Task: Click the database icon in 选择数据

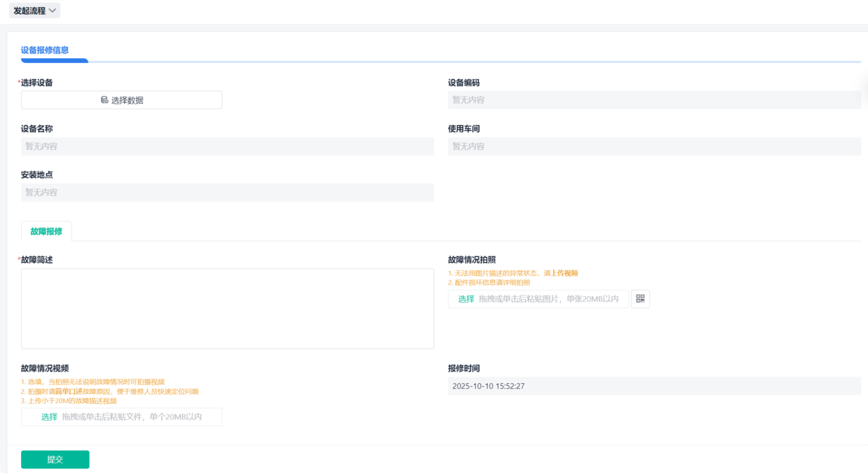Action: (x=104, y=100)
